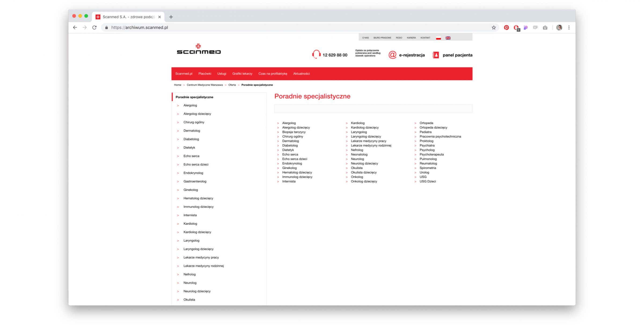Open Lekarze medycyny rodzinnej in sidebar
Screen dimensions: 644x325
(204, 266)
